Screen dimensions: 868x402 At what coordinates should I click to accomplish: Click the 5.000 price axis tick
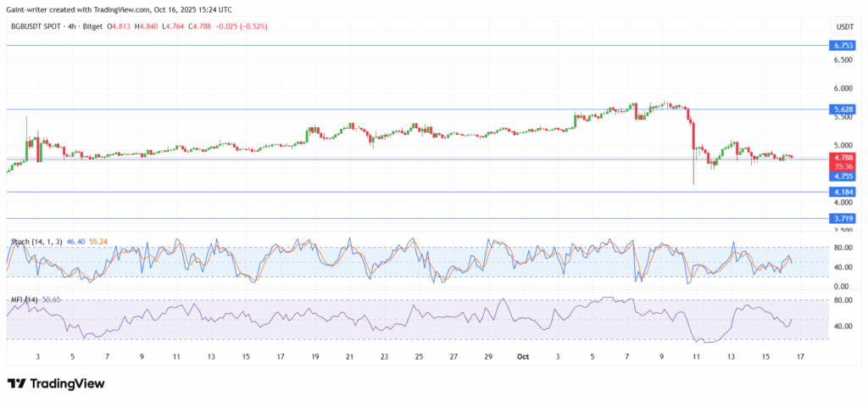[x=843, y=146]
